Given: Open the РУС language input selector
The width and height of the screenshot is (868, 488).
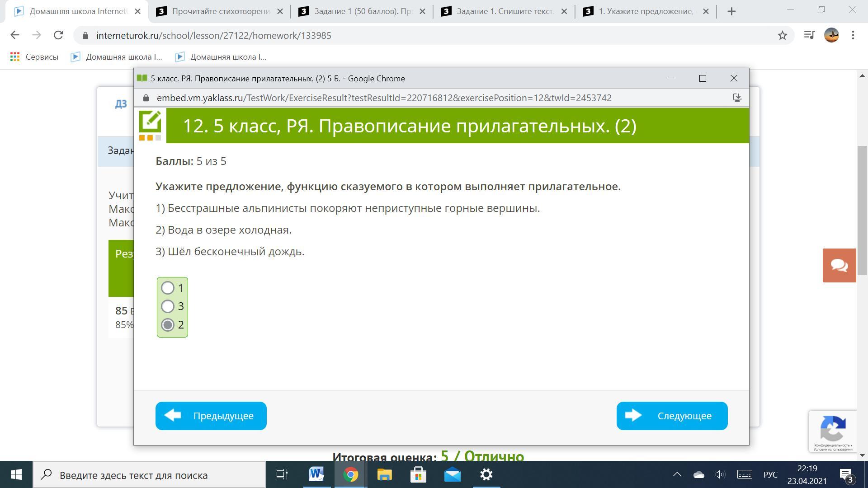Looking at the screenshot, I should 770,474.
